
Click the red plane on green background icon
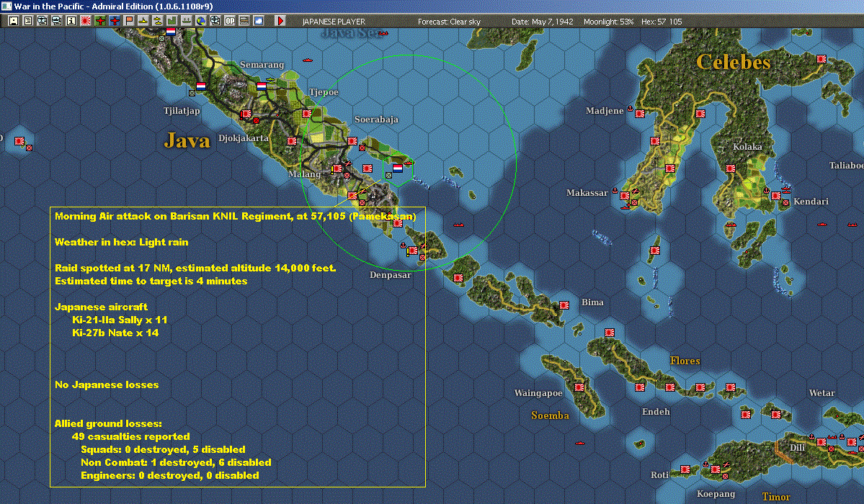click(99, 20)
